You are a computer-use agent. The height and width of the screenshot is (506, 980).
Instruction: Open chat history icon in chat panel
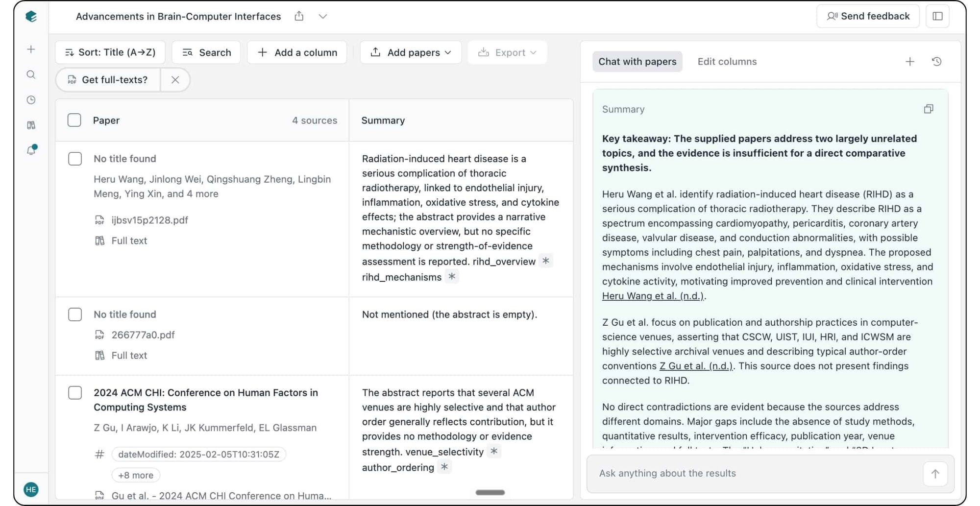936,62
